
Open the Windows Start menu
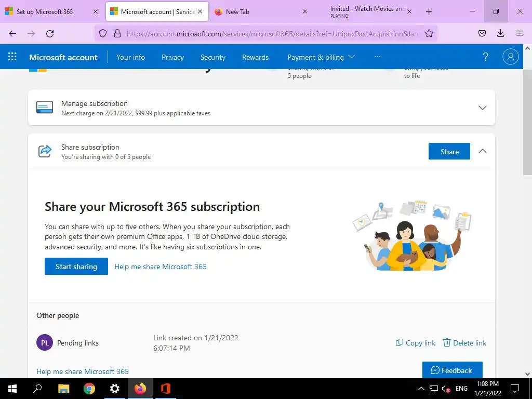point(12,389)
